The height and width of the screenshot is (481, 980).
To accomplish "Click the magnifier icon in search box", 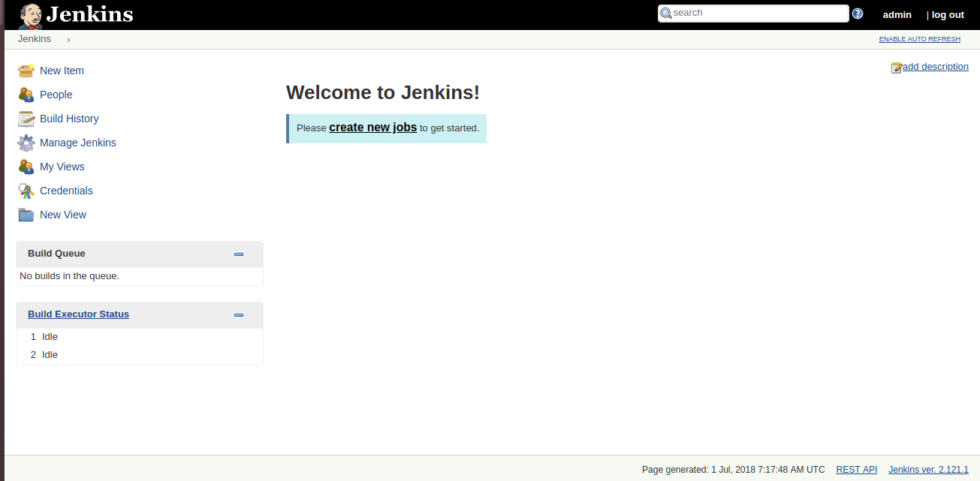I will 665,14.
